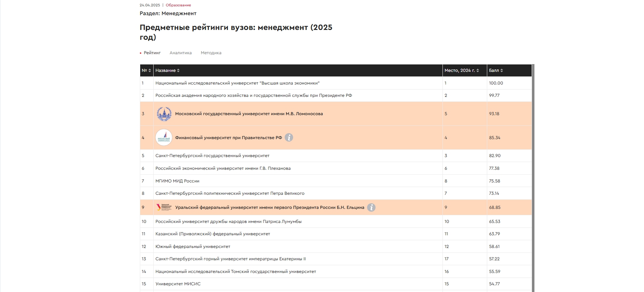Sort table by № column arrows
This screenshot has width=644, height=292.
[x=150, y=70]
